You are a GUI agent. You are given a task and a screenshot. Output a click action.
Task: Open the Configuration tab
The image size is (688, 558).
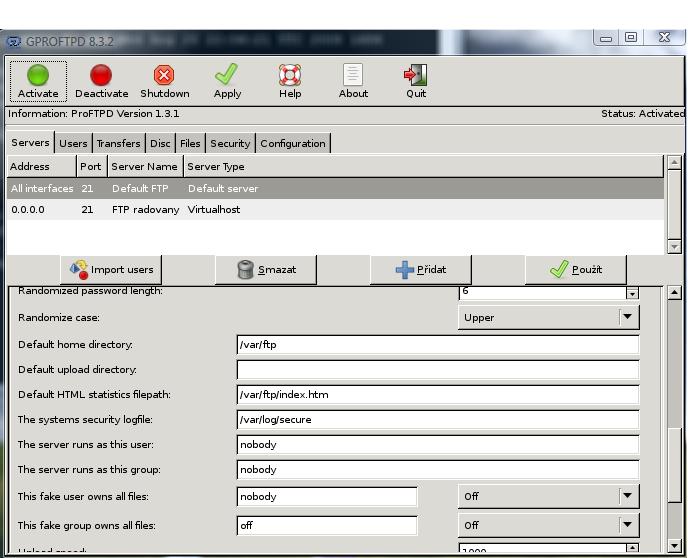click(293, 143)
